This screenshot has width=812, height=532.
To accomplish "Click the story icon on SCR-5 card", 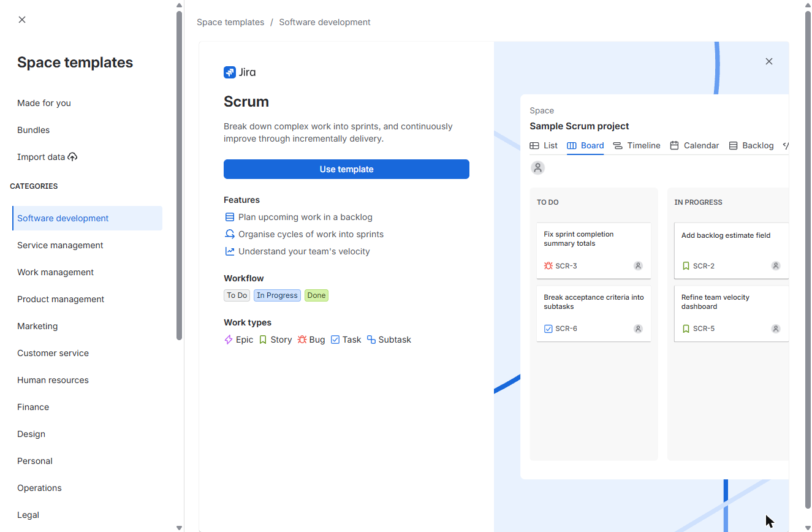I will (686, 329).
